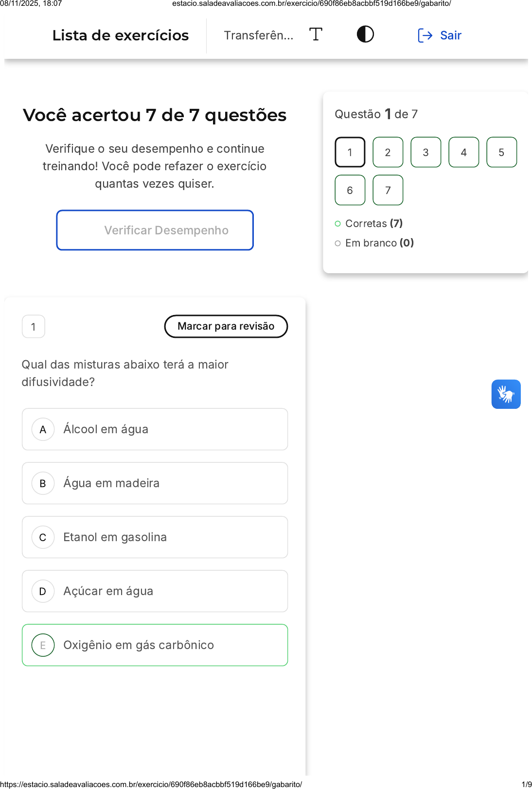The height and width of the screenshot is (789, 532).
Task: Navigate to question 5
Action: tap(501, 153)
